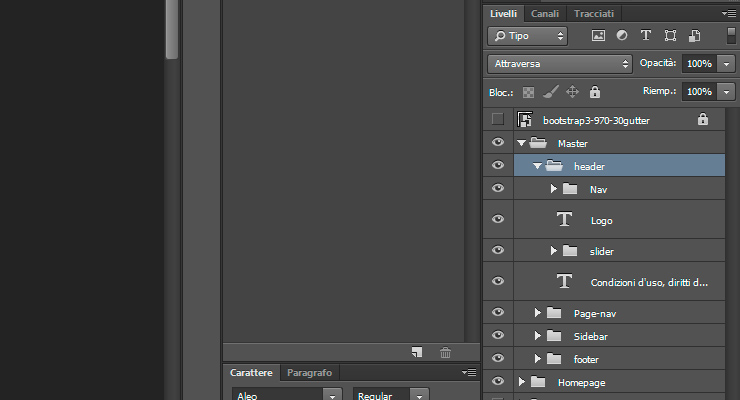Screen dimensions: 740x400
Task: Click padlock on bootstrap3-970-30gutter layer
Action: pos(703,119)
